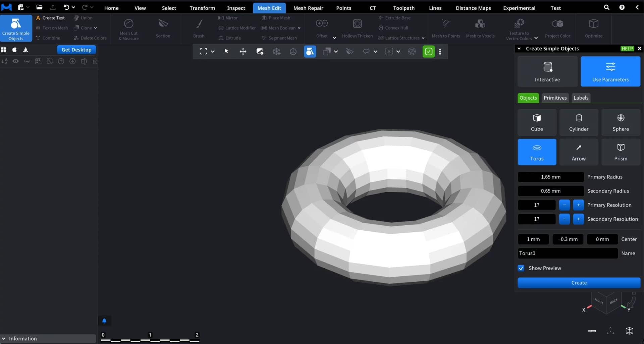Open the Optimize mesh tool
644x344 pixels.
click(594, 28)
